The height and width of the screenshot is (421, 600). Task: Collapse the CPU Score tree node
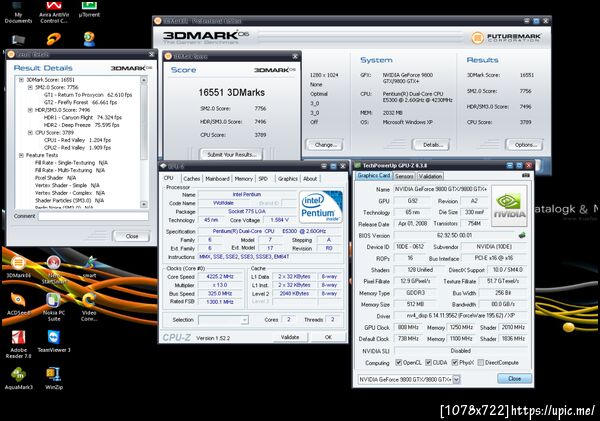[30, 133]
